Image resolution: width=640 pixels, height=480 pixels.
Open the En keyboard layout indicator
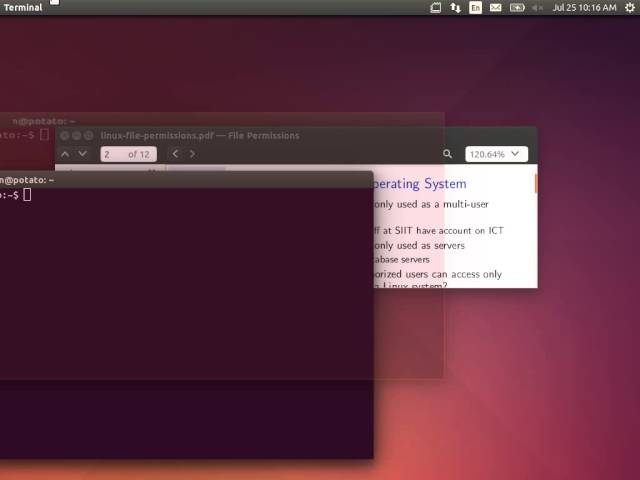click(x=476, y=7)
